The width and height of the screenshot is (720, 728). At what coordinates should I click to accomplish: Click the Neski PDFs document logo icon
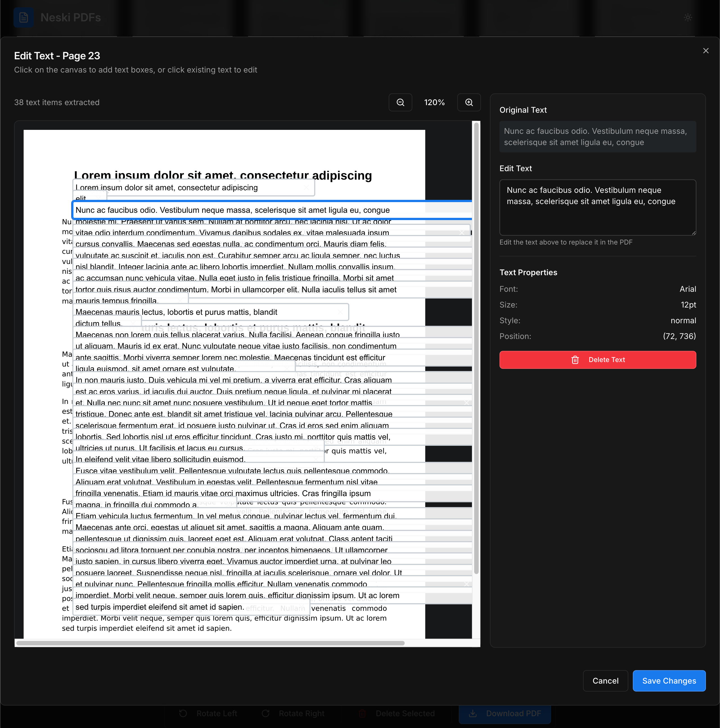(24, 17)
